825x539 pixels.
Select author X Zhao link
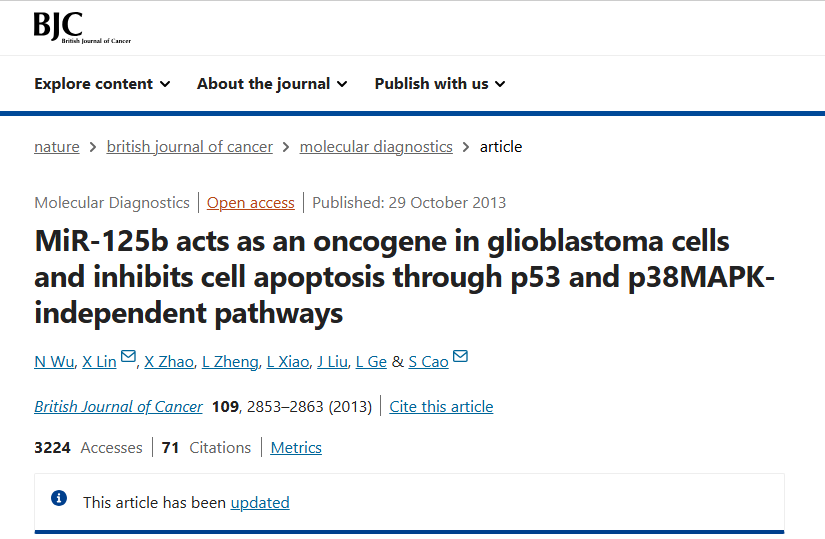(169, 362)
